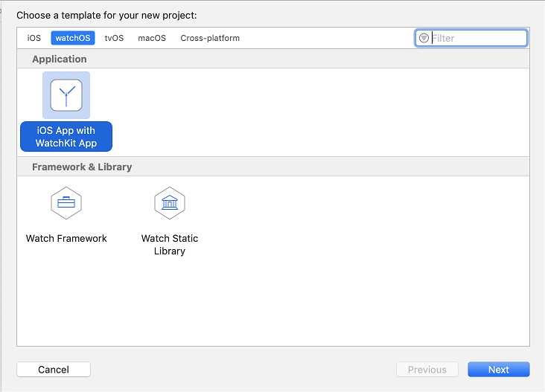Click the 'Choose a template' heading text
The width and height of the screenshot is (545, 392).
pyautogui.click(x=106, y=15)
